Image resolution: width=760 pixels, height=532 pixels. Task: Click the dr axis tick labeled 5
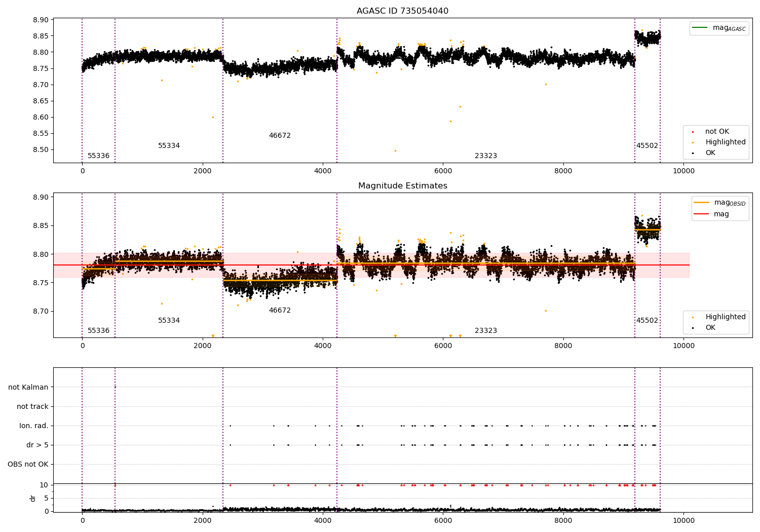pos(46,499)
